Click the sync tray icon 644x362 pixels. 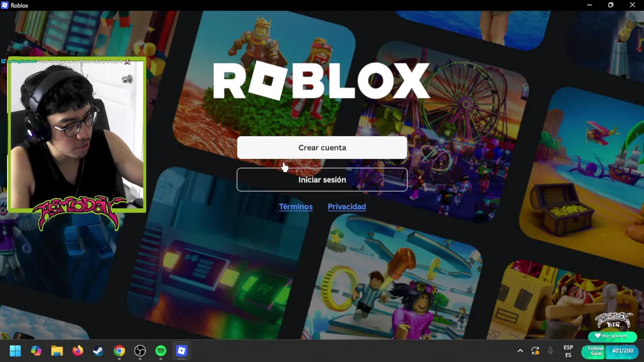tap(535, 351)
